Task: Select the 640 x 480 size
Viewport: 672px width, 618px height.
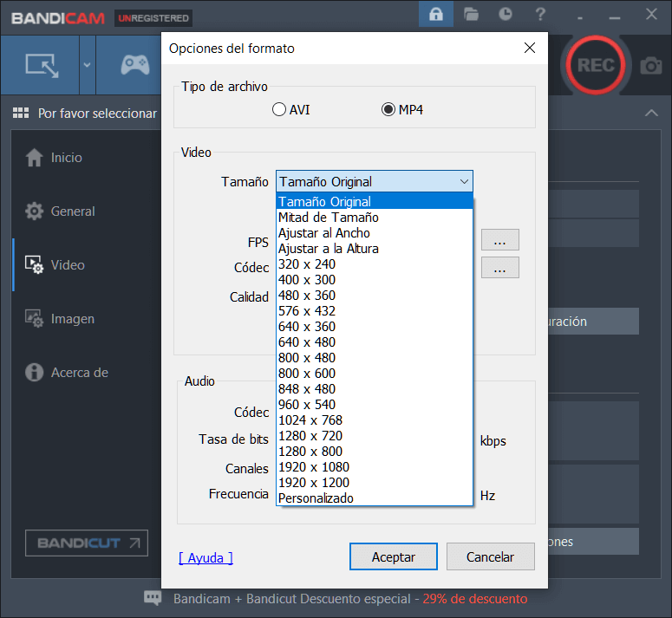Action: [375, 342]
